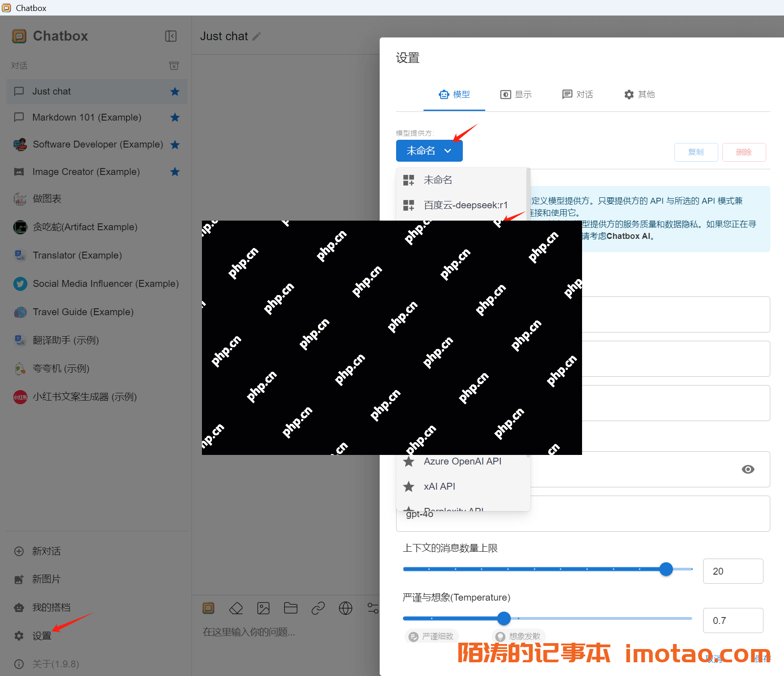Toggle star on Markdown 101 (Example)
The height and width of the screenshot is (676, 784).
[x=175, y=117]
